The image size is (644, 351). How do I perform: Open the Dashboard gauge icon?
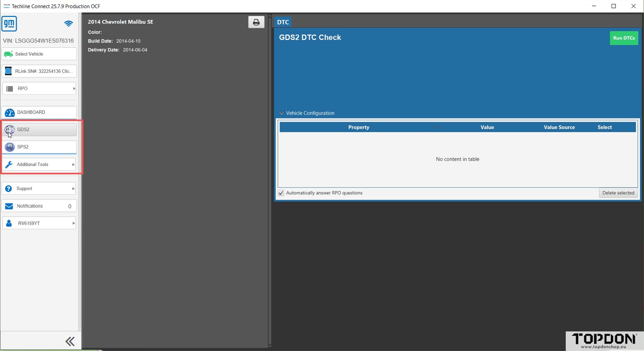(x=10, y=112)
